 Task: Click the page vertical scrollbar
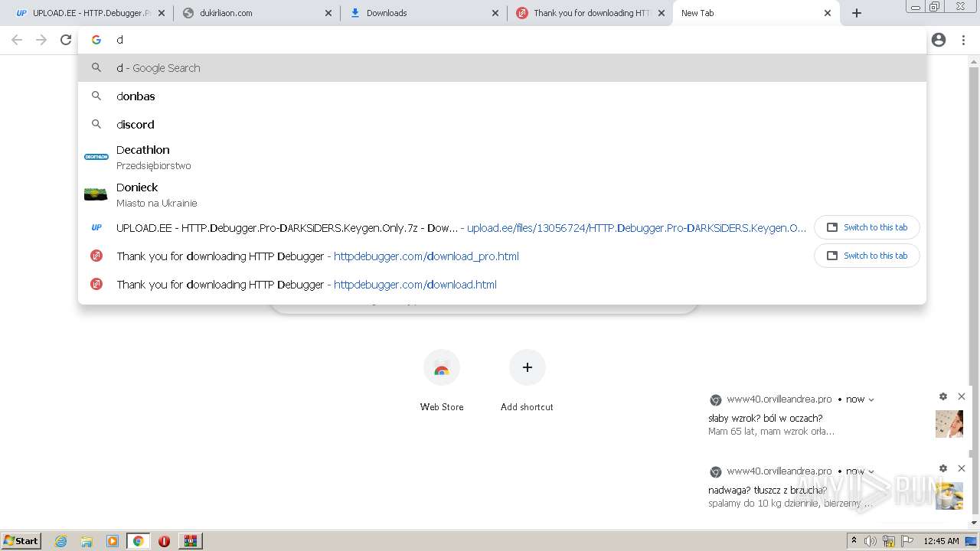[974, 291]
